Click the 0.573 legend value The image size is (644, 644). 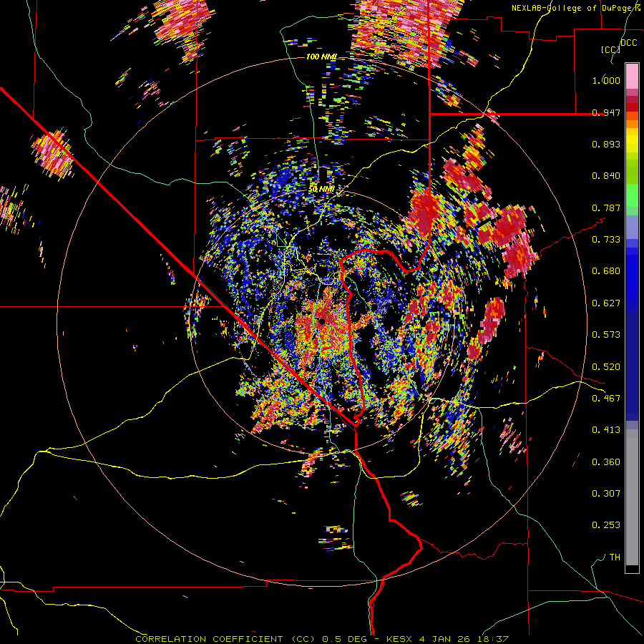tap(606, 335)
